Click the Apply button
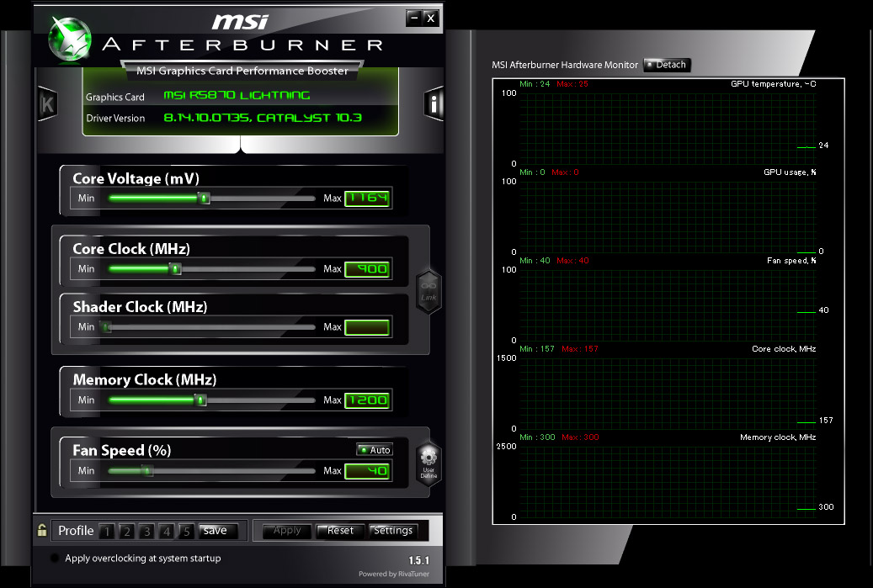This screenshot has height=588, width=873. pyautogui.click(x=287, y=531)
